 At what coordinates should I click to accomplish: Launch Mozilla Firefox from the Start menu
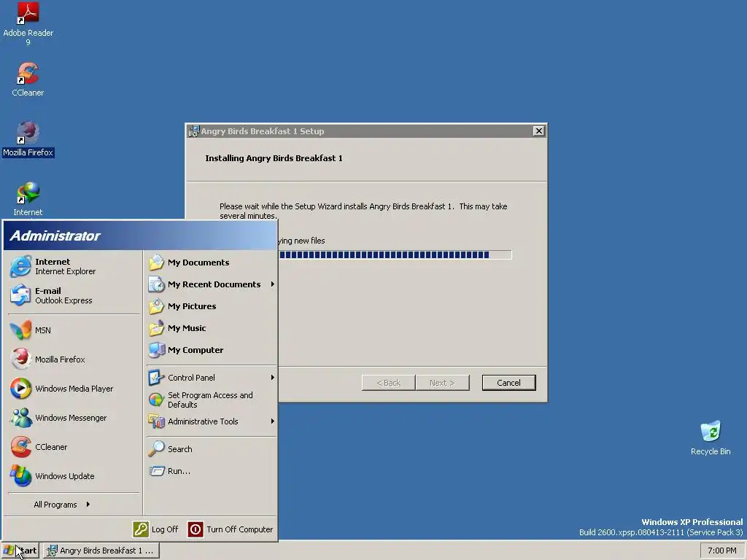coord(74,359)
